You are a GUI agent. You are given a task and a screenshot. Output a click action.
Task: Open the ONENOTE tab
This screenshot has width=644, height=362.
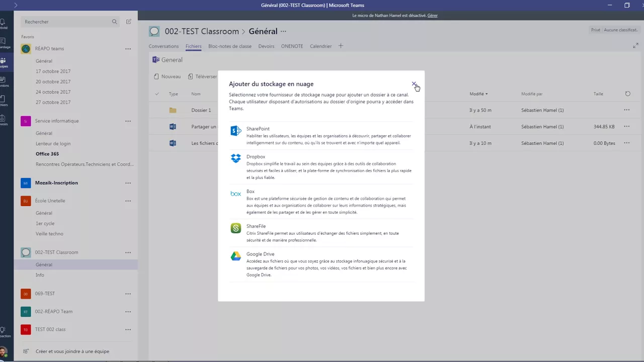pyautogui.click(x=292, y=46)
